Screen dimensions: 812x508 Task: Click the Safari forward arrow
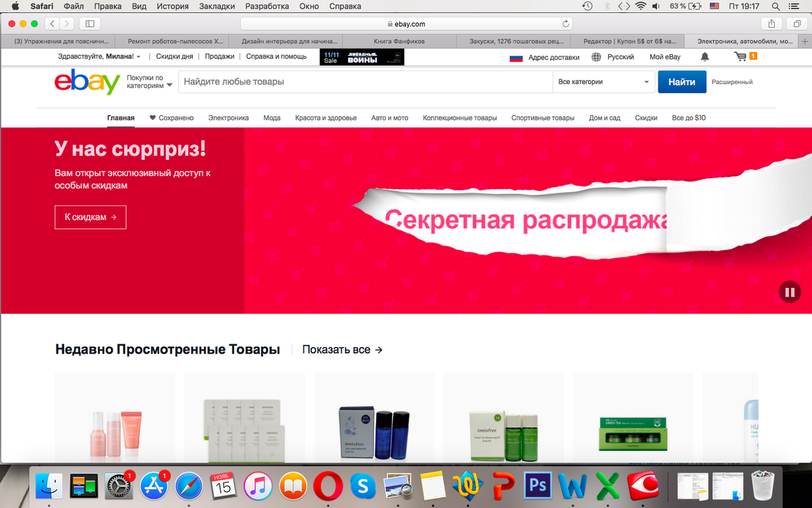pyautogui.click(x=67, y=24)
